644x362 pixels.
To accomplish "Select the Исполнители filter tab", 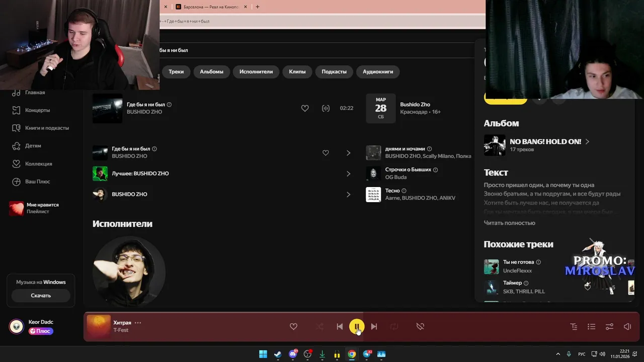I will 256,71.
